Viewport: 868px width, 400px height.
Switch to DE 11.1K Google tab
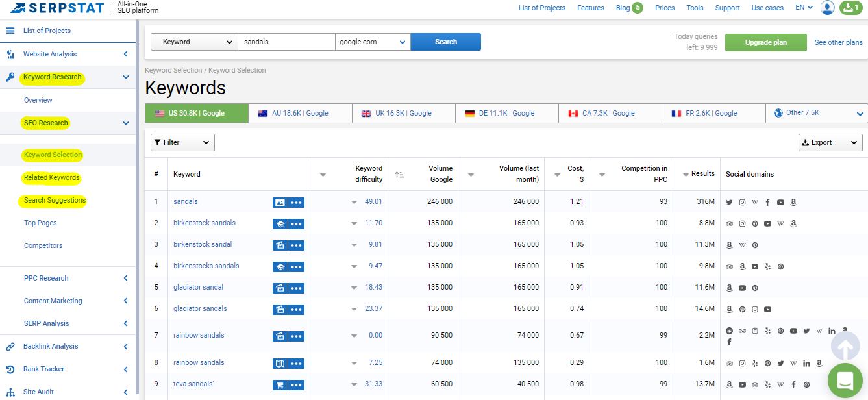coord(507,113)
